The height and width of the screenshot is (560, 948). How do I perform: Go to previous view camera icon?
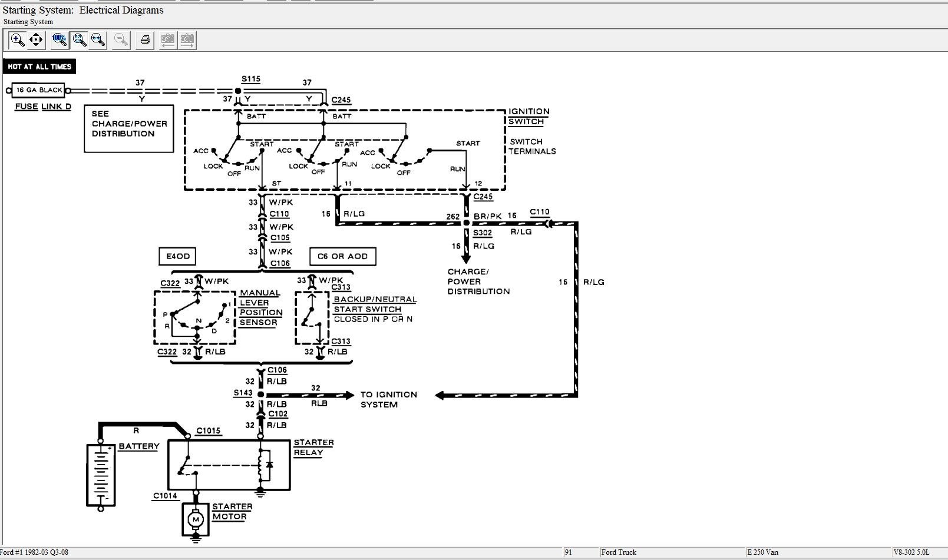(168, 40)
